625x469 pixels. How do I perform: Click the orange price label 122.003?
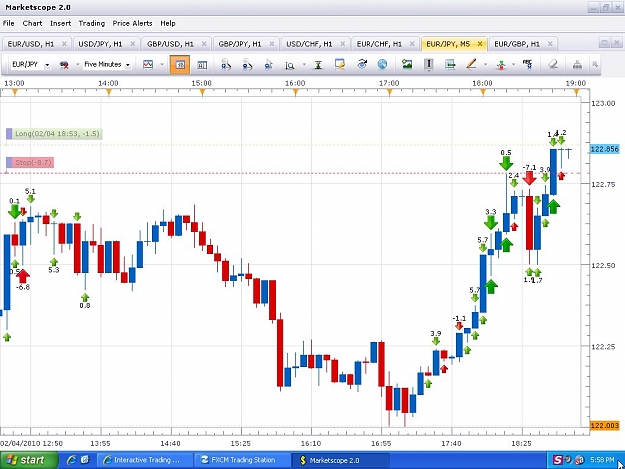tap(605, 426)
